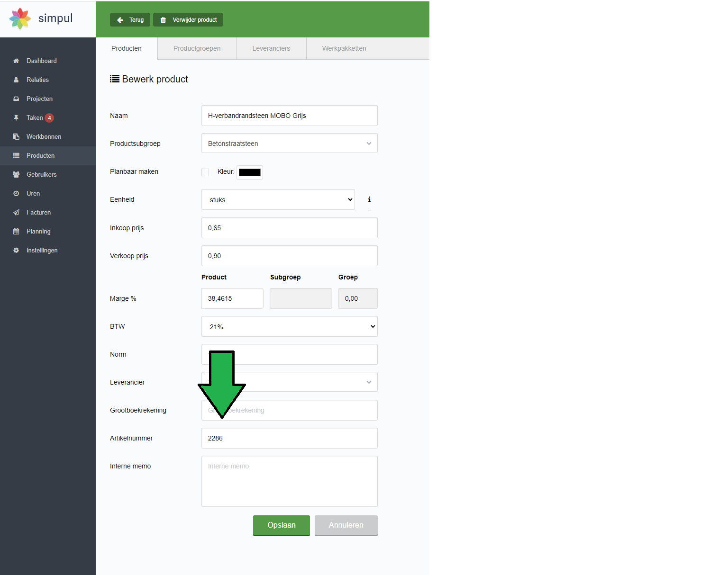
Task: Open Instellingen in the sidebar
Action: (x=48, y=250)
